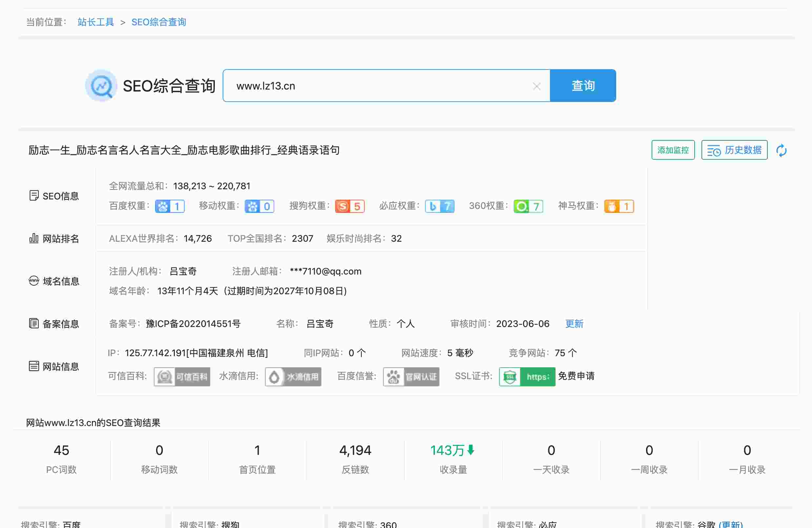This screenshot has width=812, height=528.
Task: Click the 域名信息 www globe icon
Action: tap(34, 281)
